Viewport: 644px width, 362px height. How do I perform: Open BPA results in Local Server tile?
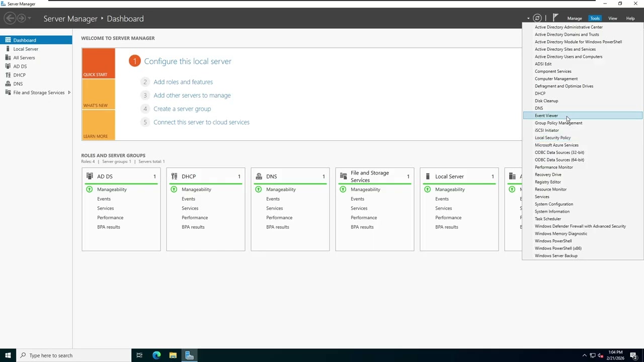[x=447, y=227]
